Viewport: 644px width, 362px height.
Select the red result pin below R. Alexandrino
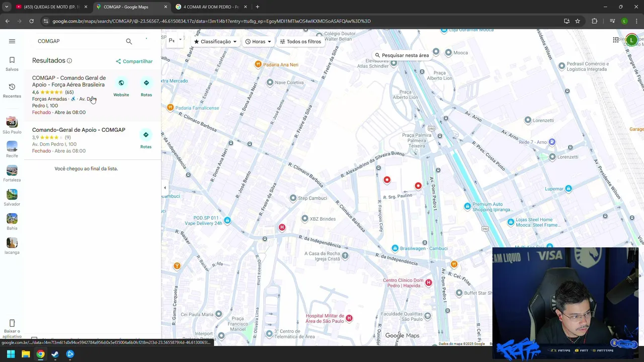387,179
